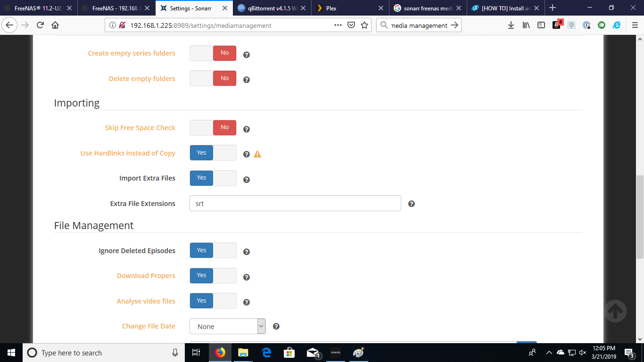This screenshot has width=644, height=362.
Task: Open help for Use Hardlinks instead of Copy
Action: click(x=246, y=154)
